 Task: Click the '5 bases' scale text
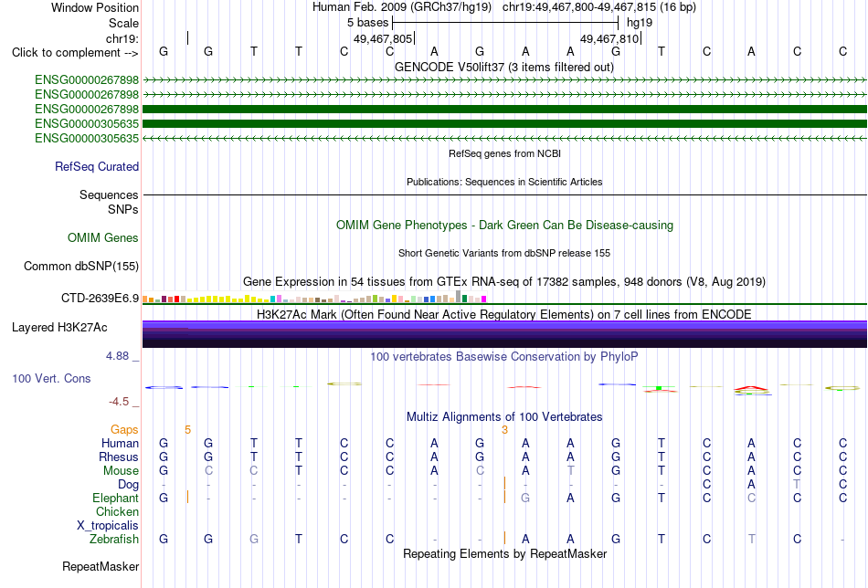pyautogui.click(x=367, y=23)
